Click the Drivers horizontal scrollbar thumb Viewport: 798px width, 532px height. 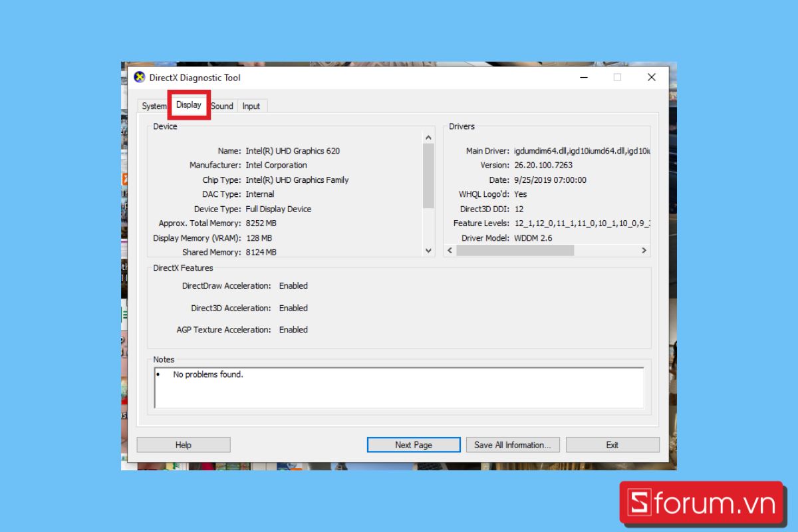515,251
